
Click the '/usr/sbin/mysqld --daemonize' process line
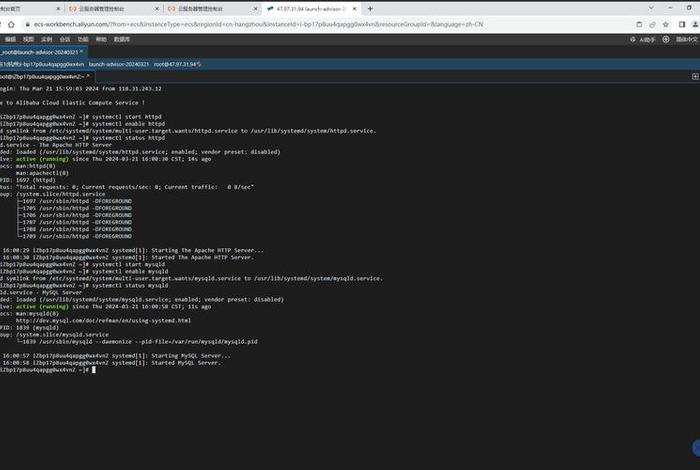tap(140, 341)
